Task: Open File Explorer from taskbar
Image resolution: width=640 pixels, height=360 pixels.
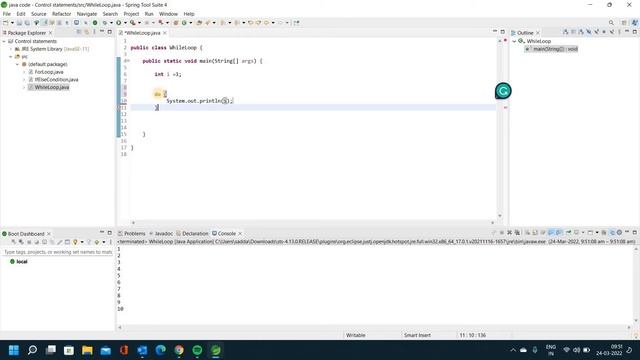Action: pyautogui.click(x=87, y=350)
